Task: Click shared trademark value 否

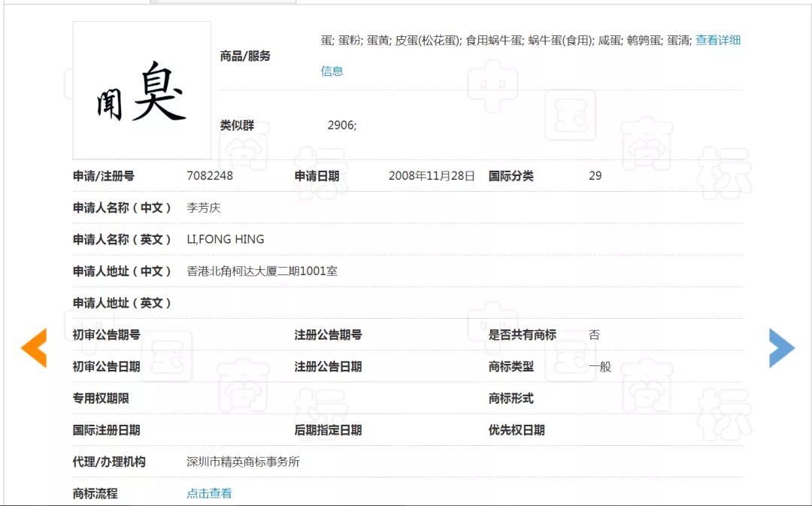Action: tap(595, 335)
